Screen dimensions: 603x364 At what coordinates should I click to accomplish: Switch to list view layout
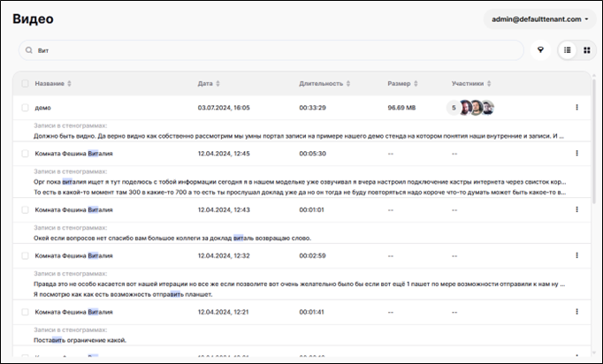[568, 50]
